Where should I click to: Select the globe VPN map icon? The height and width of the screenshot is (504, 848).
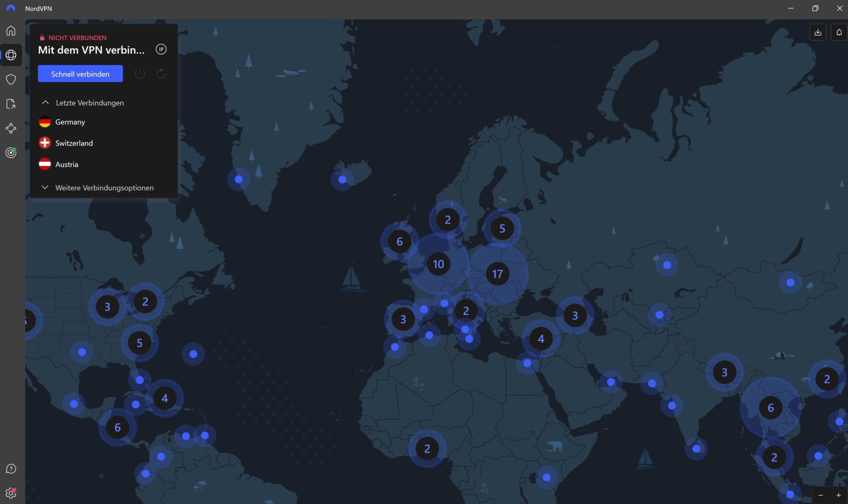tap(11, 55)
